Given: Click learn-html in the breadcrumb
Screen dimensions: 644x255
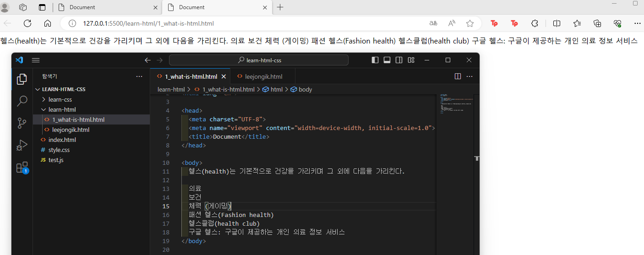Looking at the screenshot, I should (x=171, y=89).
